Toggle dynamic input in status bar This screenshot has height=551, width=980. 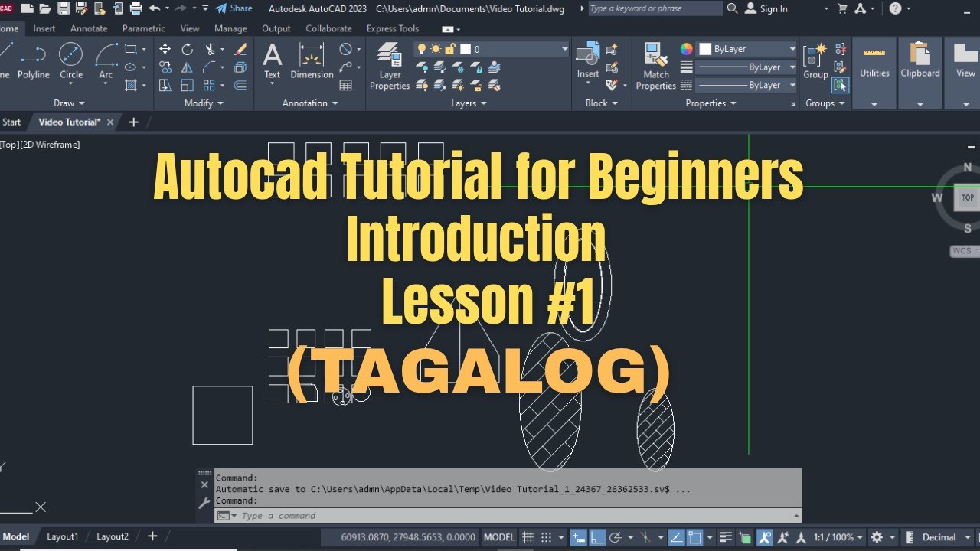pyautogui.click(x=578, y=537)
